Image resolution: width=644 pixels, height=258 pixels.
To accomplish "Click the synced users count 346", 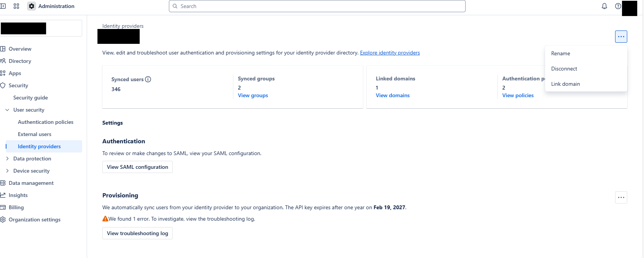I will (116, 89).
